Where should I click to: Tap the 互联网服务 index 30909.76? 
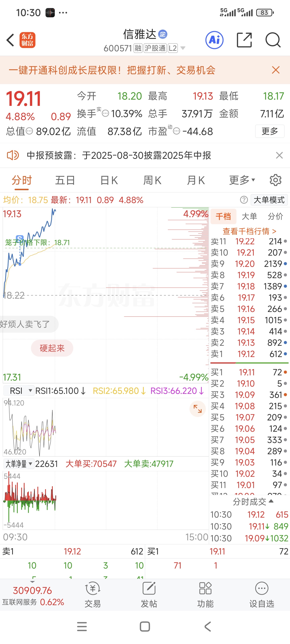(33, 596)
